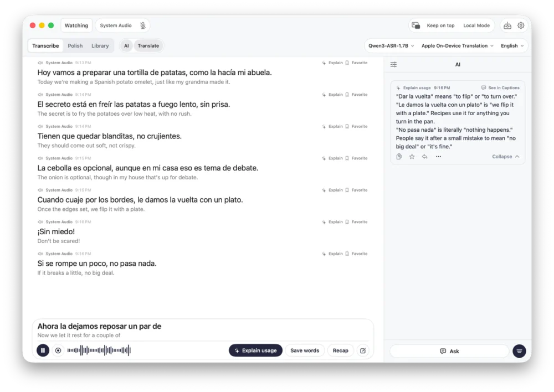
Task: Favorite the 'Tienen que quedar blanditas' line
Action: [x=356, y=126]
